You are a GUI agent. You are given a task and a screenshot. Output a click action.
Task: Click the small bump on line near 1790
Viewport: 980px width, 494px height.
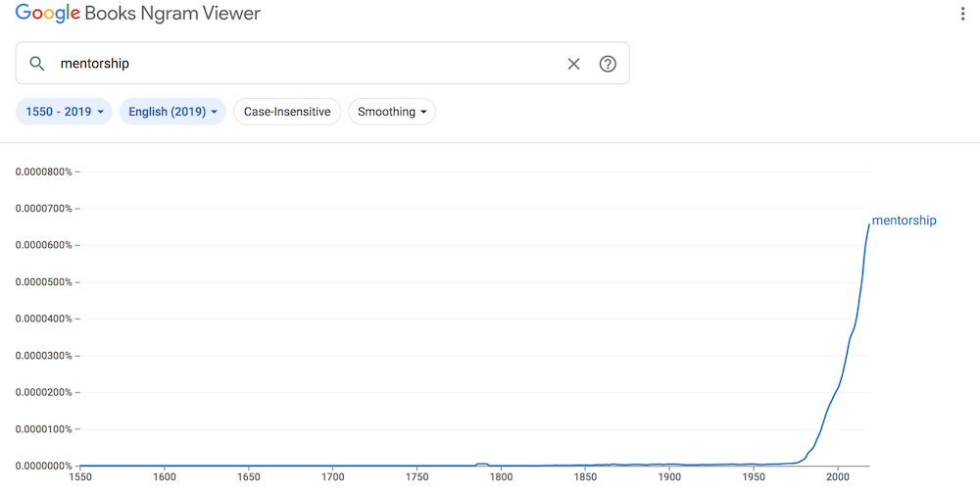(x=482, y=465)
